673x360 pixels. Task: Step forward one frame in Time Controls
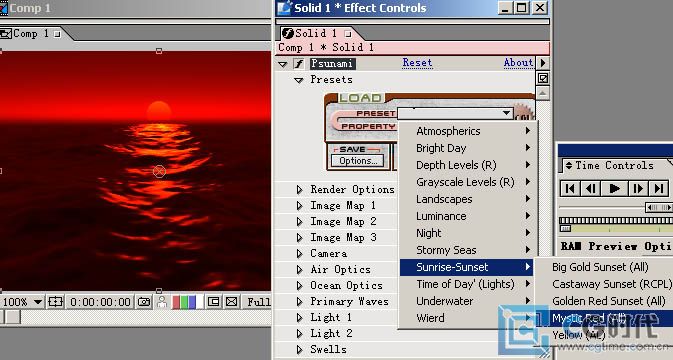coord(637,188)
